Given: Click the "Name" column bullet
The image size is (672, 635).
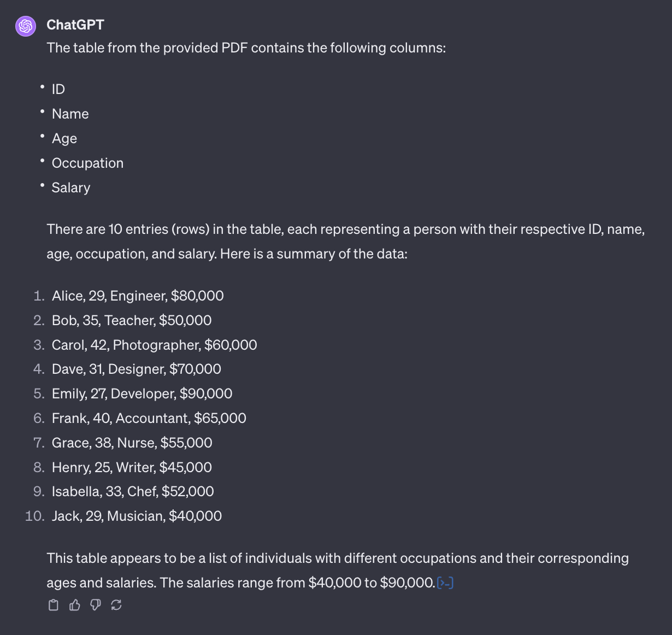Looking at the screenshot, I should pyautogui.click(x=70, y=114).
